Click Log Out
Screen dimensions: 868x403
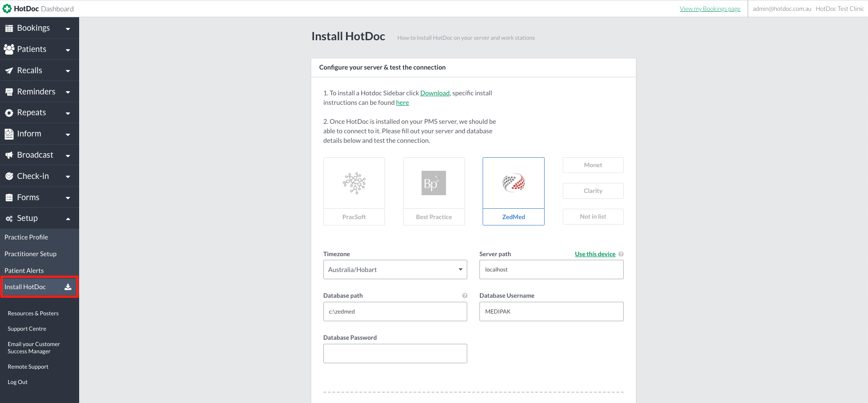click(x=18, y=382)
